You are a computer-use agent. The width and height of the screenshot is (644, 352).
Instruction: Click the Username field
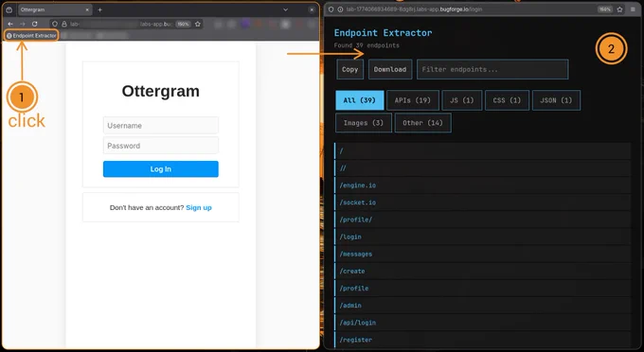161,126
